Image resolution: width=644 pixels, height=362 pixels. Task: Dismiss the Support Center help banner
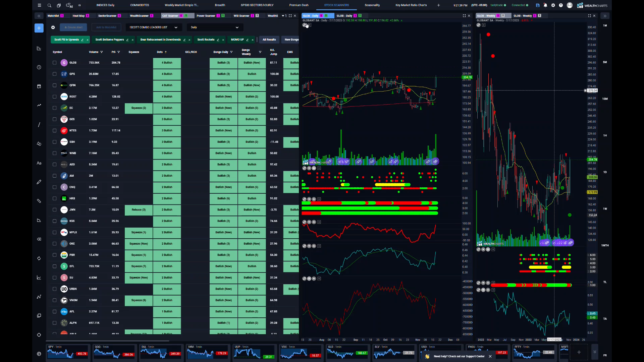[x=490, y=357]
